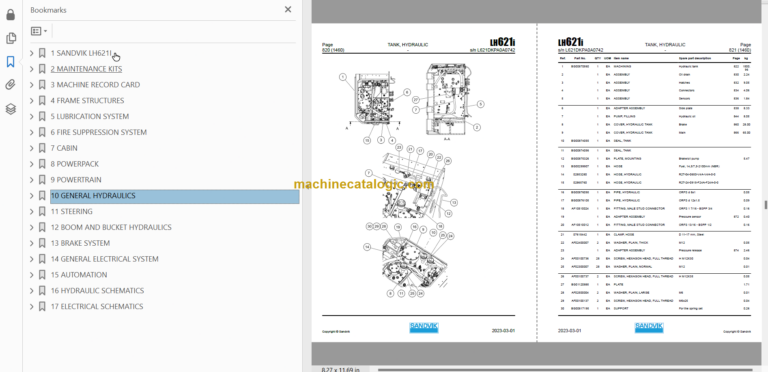Click the page size 8.27 x 11.69 in indicator
This screenshot has width=768, height=372.
point(340,370)
